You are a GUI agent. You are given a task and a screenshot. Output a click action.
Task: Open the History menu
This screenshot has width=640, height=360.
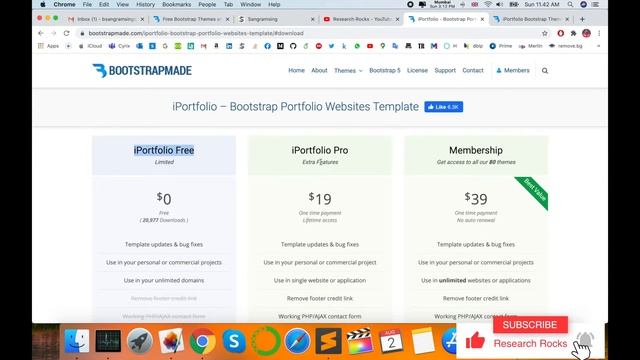pos(145,4)
